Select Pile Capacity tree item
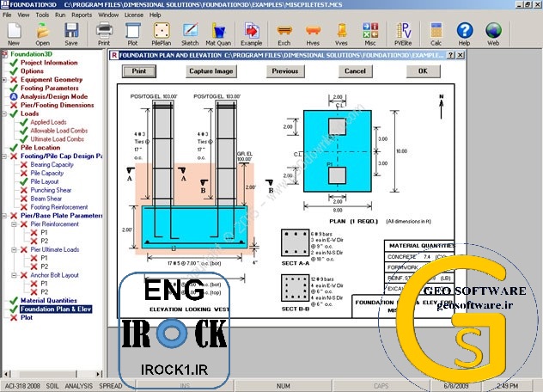Image resolution: width=543 pixels, height=392 pixels. coord(47,173)
